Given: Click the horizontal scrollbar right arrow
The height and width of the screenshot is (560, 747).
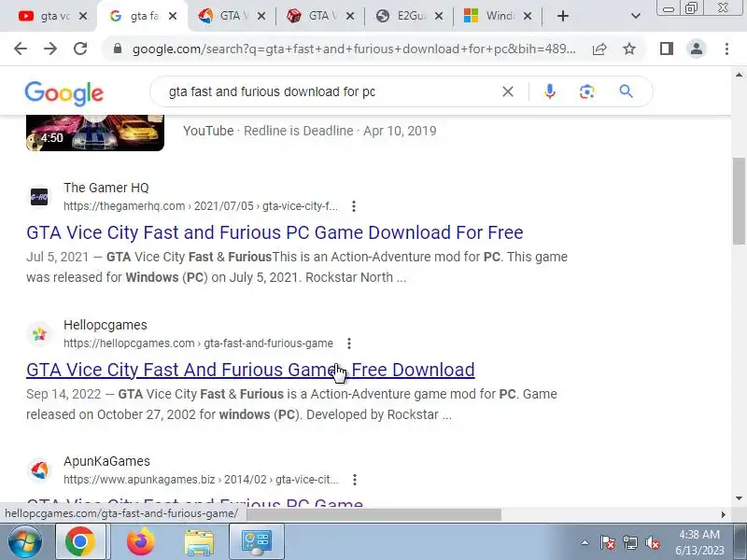Looking at the screenshot, I should (x=723, y=514).
